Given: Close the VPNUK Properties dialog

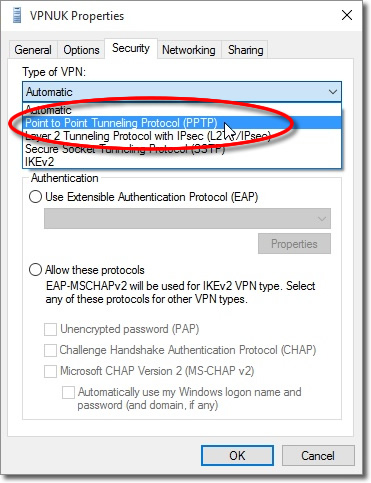Looking at the screenshot, I should coord(347,15).
